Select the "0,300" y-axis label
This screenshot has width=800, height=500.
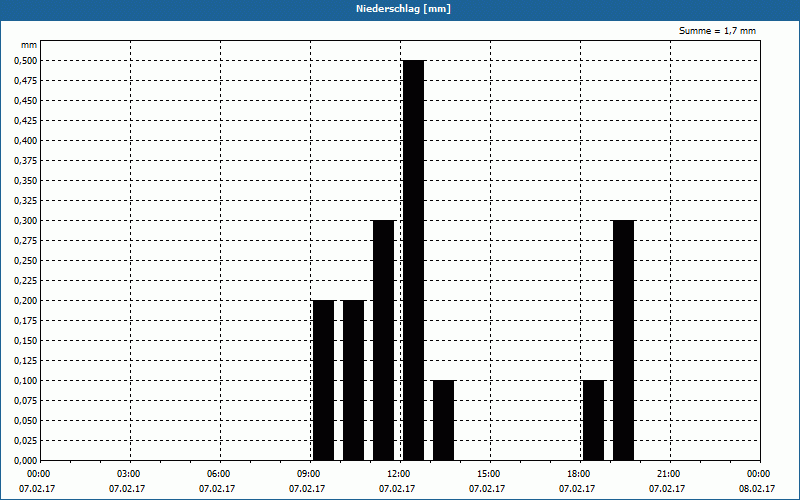click(26, 221)
